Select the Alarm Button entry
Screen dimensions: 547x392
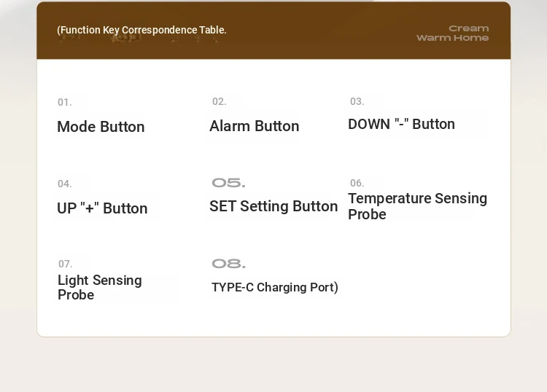[x=255, y=126]
